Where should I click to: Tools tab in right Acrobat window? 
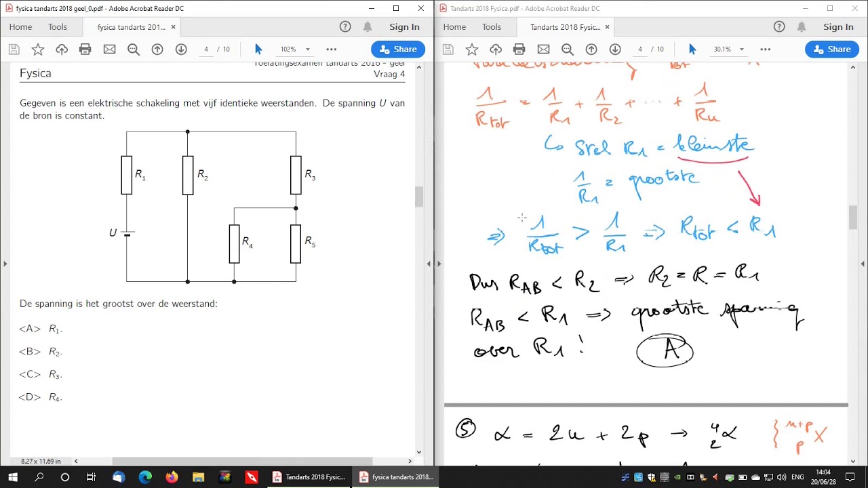492,27
